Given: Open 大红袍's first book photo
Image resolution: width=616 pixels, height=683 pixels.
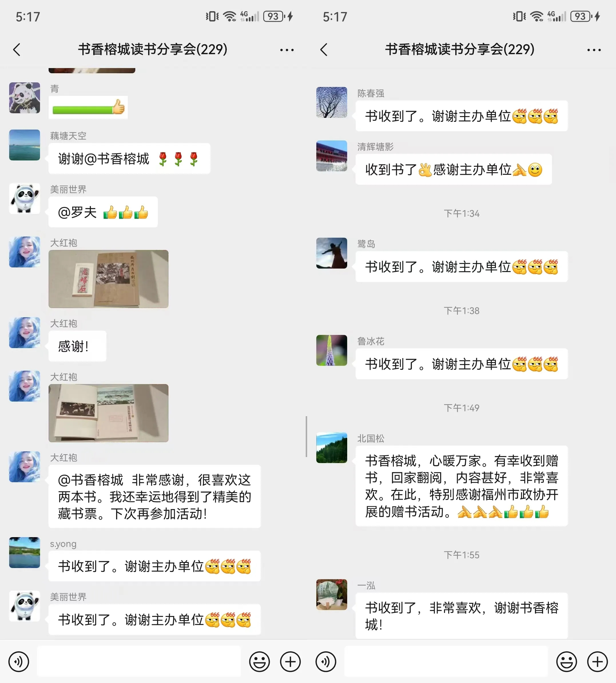Looking at the screenshot, I should (108, 279).
